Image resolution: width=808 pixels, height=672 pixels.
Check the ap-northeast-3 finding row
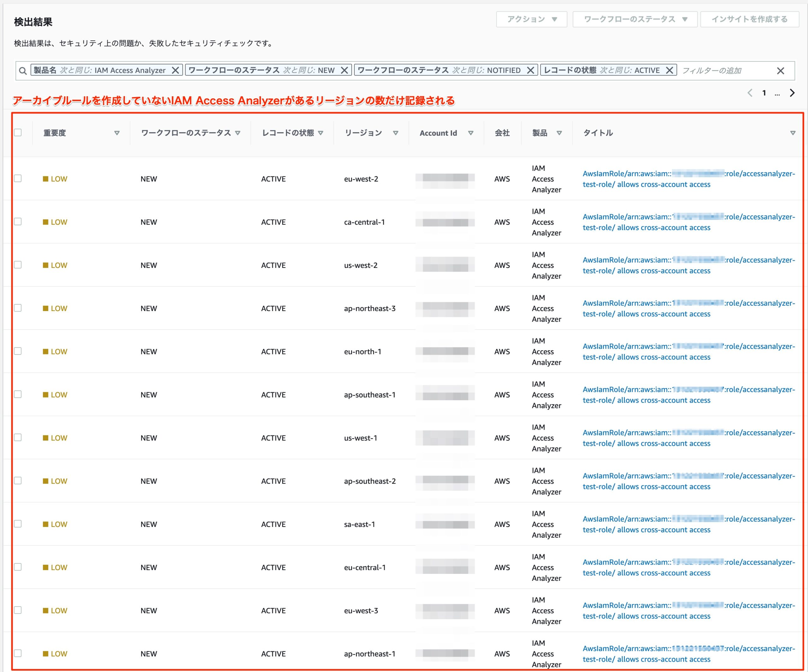(x=18, y=308)
